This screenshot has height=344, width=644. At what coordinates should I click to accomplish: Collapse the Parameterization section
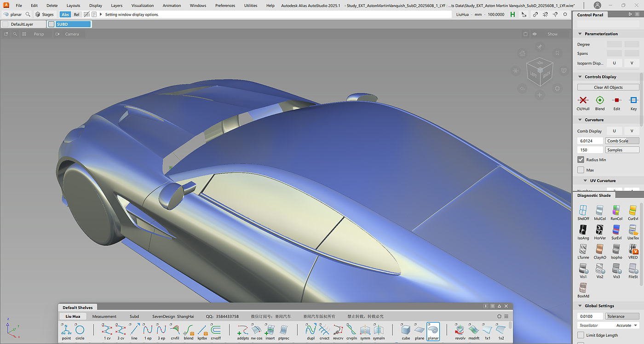tap(580, 34)
